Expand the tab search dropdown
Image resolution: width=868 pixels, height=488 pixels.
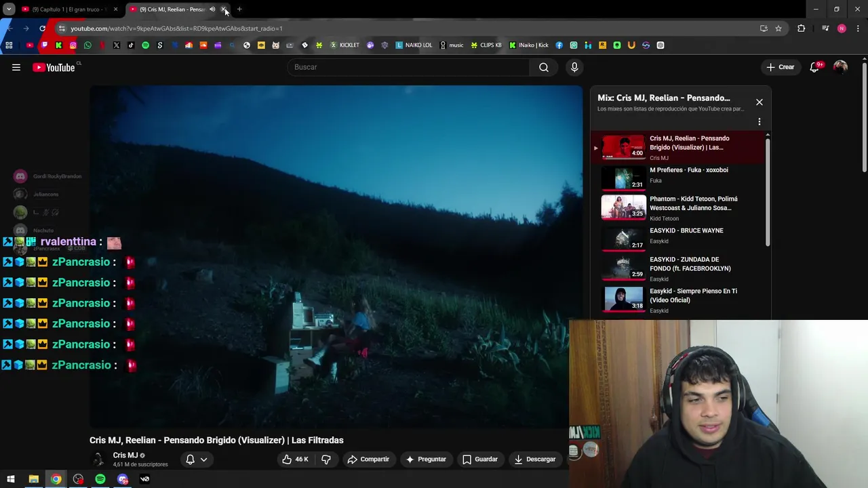9,9
